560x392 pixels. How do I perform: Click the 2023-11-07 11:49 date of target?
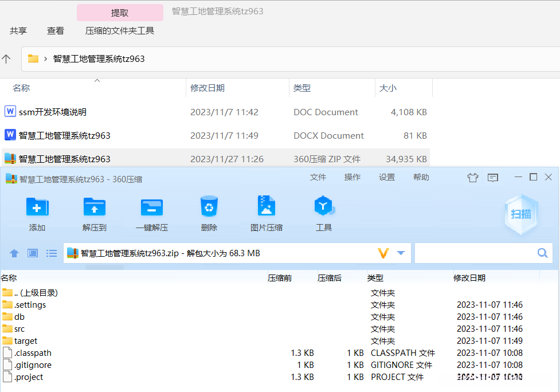[489, 341]
